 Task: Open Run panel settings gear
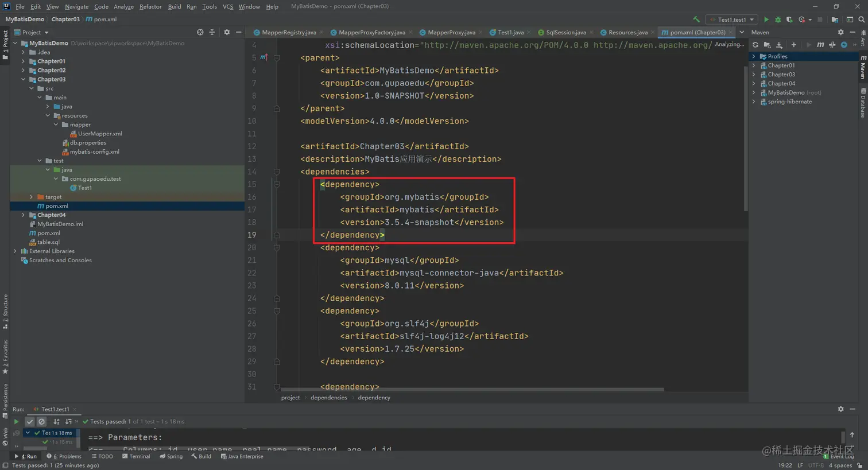[840, 409]
